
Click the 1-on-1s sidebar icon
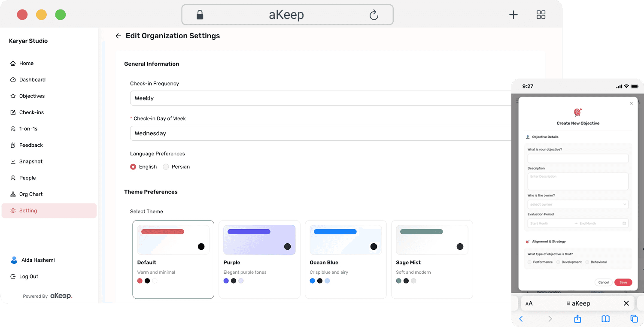tap(13, 129)
